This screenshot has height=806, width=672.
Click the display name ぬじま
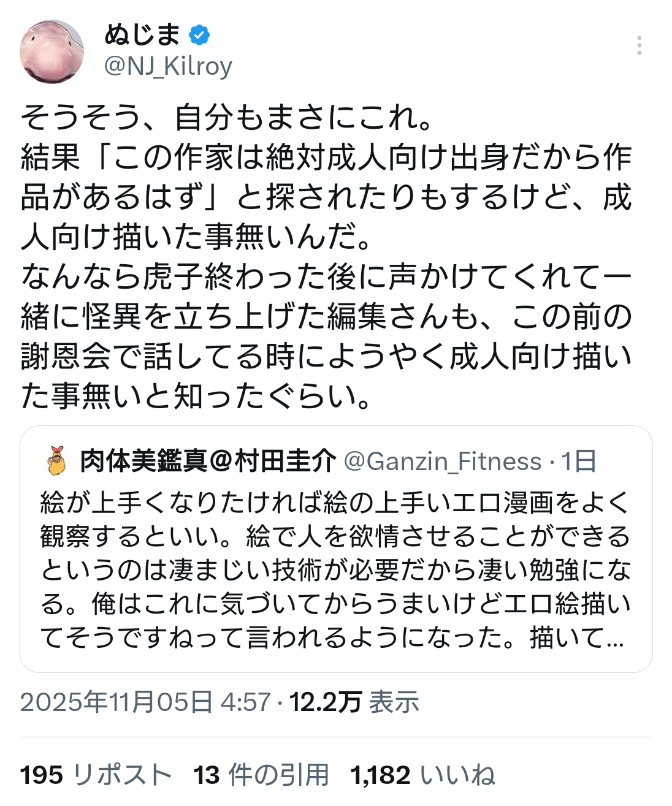tap(142, 34)
